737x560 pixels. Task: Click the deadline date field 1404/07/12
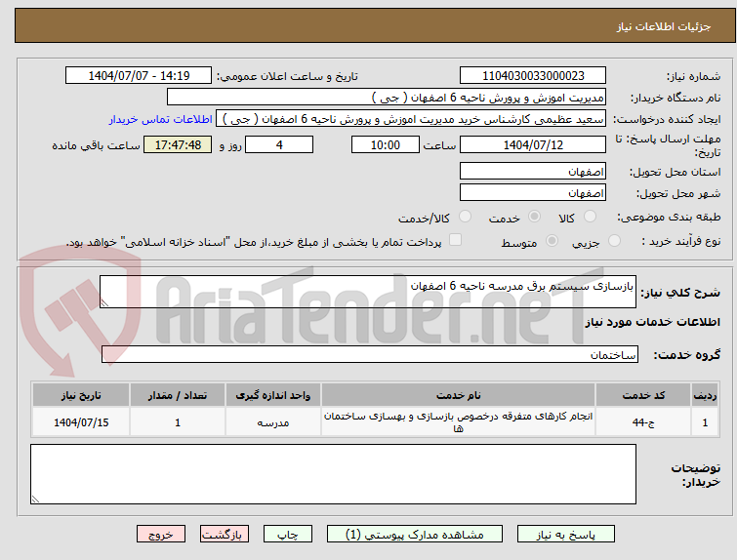pos(533,144)
